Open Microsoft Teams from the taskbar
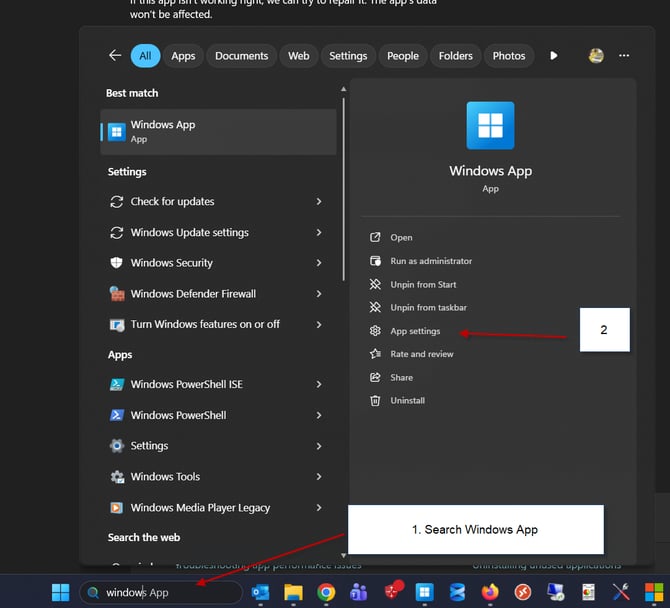This screenshot has width=670, height=608. tap(358, 592)
